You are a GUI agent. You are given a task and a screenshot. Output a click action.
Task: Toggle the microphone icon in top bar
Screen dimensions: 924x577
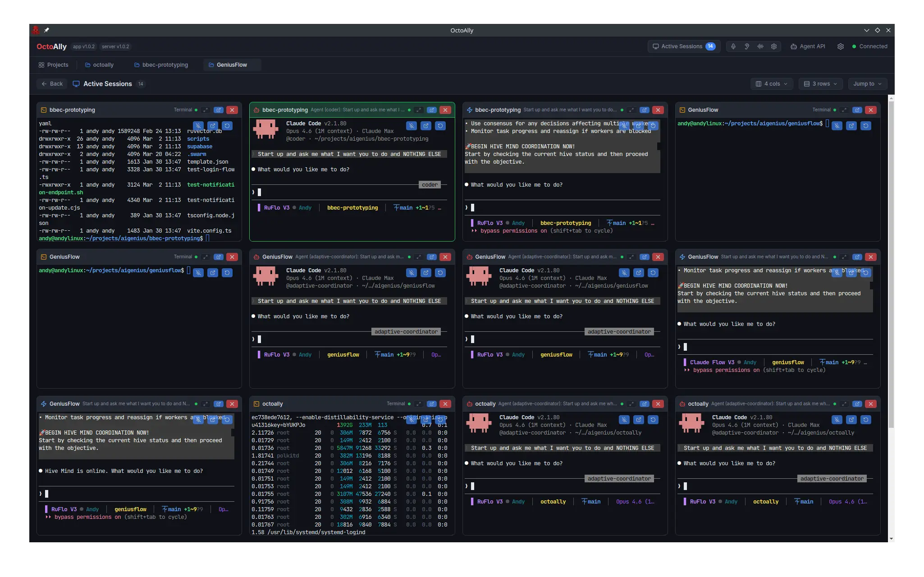(x=733, y=46)
